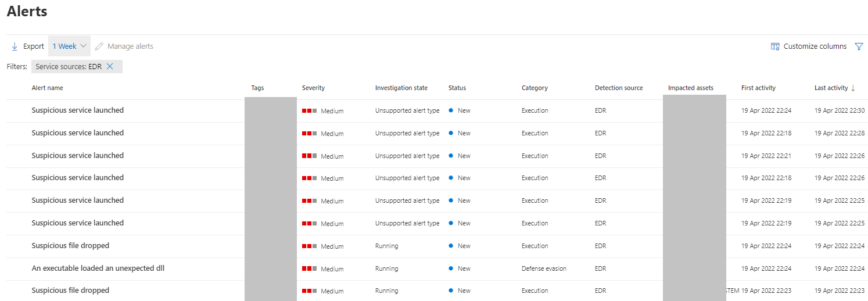The image size is (868, 301).
Task: Click the Export button label
Action: click(34, 46)
